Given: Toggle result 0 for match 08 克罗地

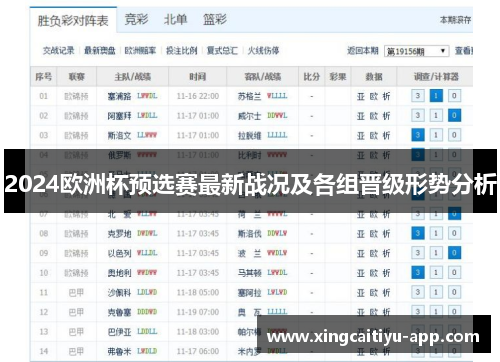Looking at the screenshot, I should tap(454, 233).
